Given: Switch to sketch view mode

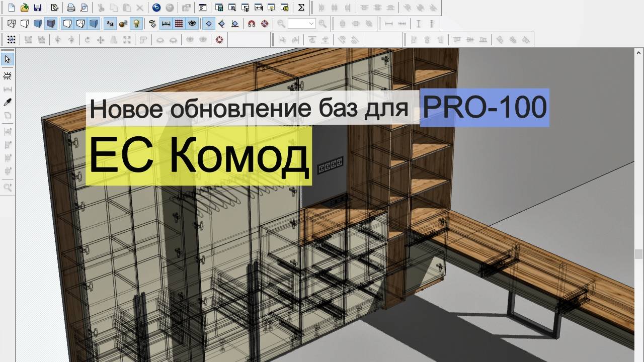Looking at the screenshot, I should [x=25, y=24].
